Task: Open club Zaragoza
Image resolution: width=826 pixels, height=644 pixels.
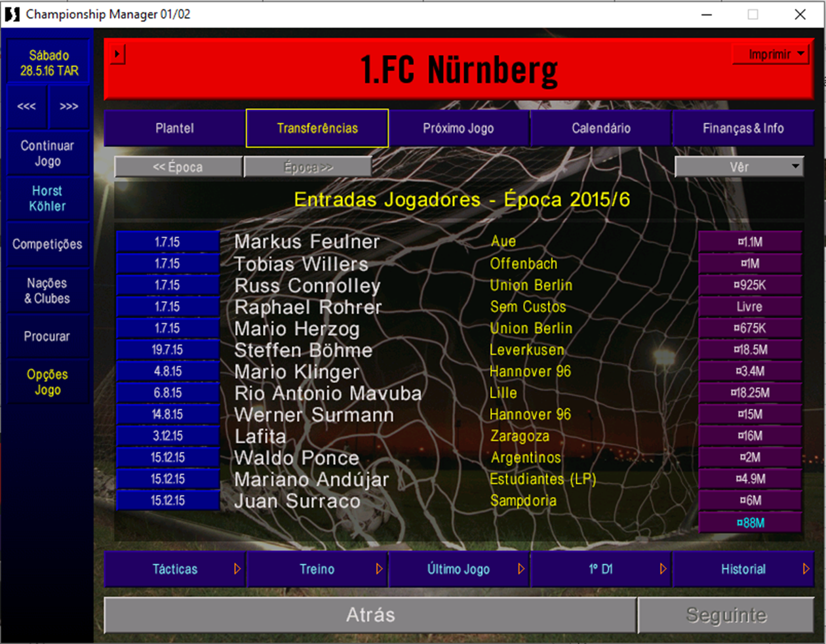Action: [x=520, y=436]
